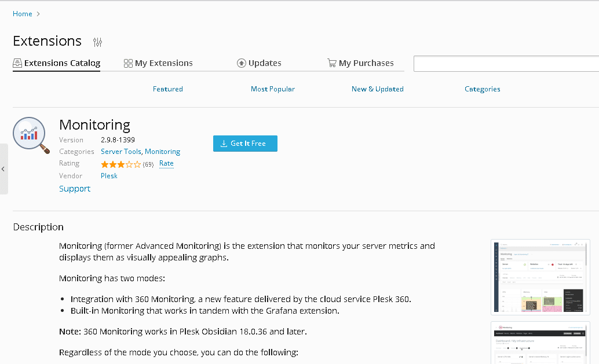The height and width of the screenshot is (364, 599).
Task: Show the Most Popular extensions
Action: pos(272,89)
